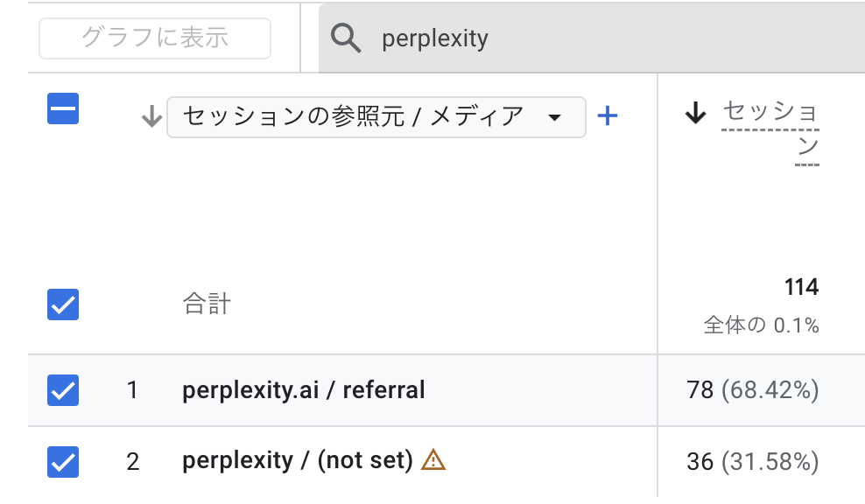
Task: Toggle the header select-all checkbox
Action: click(x=63, y=109)
